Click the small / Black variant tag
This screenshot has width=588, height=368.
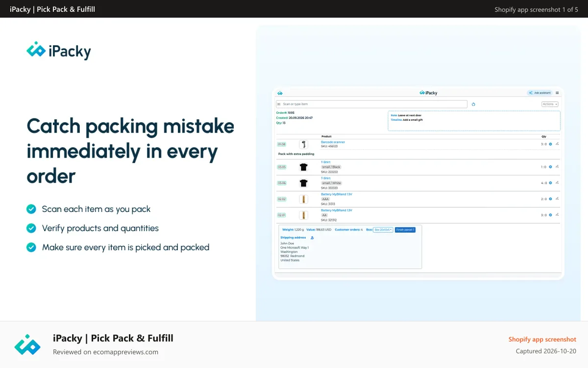[331, 167]
